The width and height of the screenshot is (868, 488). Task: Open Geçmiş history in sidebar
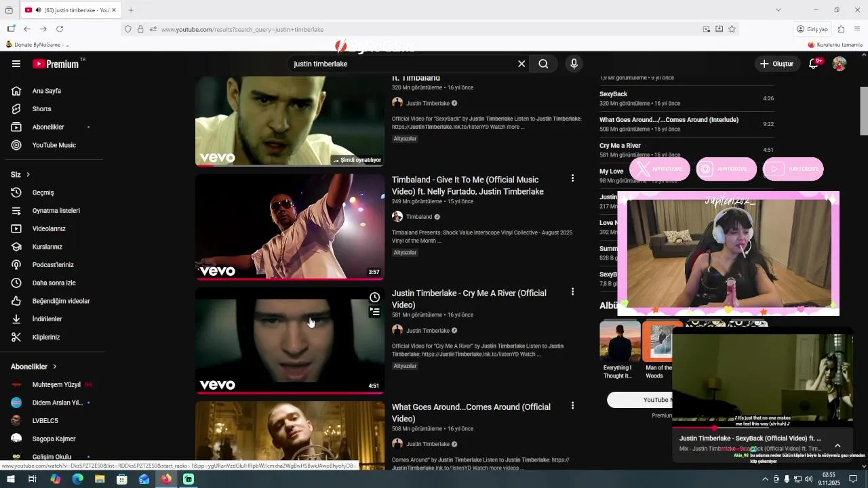[x=52, y=192]
